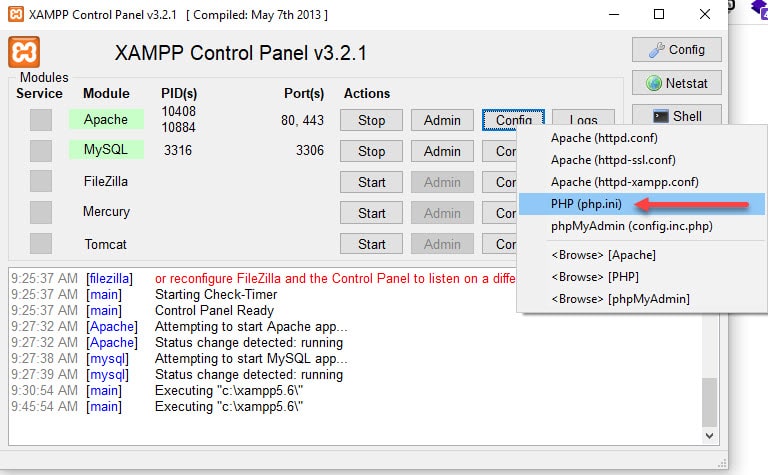Click log line Attempting to start Apache app
This screenshot has height=475, width=768.
click(x=251, y=327)
